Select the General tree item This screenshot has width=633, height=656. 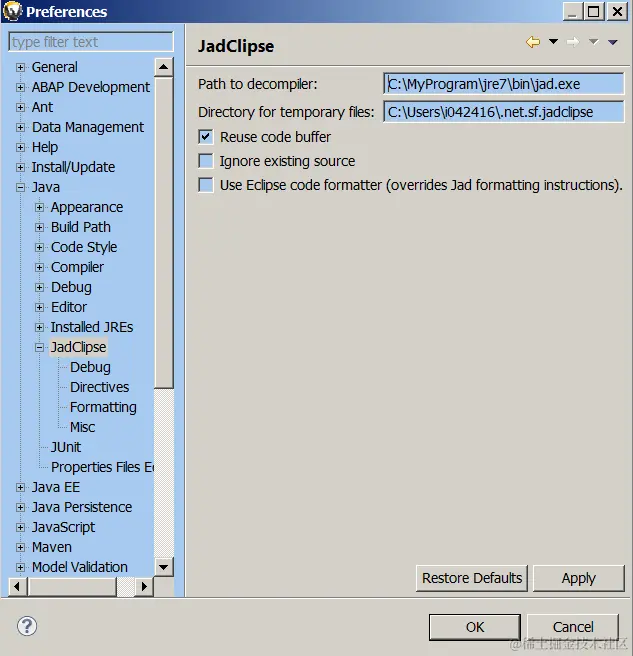pos(54,67)
